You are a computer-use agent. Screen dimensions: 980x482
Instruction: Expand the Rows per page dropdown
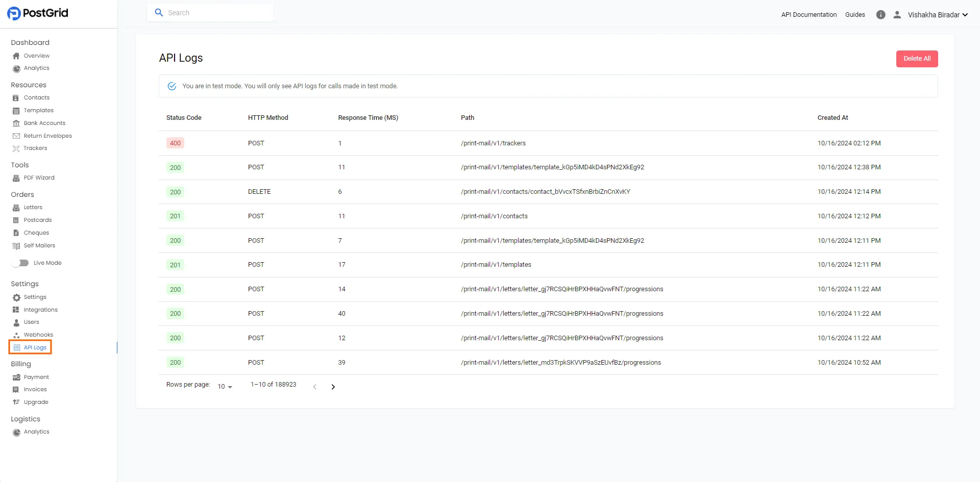point(225,387)
